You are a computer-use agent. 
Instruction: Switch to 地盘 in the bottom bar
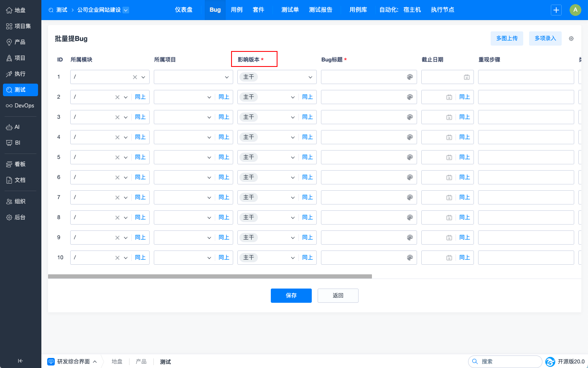(117, 362)
